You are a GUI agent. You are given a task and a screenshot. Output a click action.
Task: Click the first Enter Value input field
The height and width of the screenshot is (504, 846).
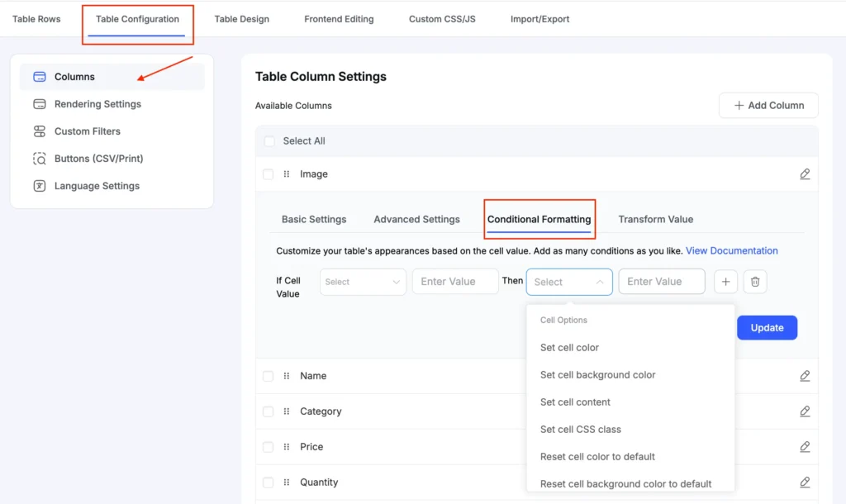pos(455,282)
